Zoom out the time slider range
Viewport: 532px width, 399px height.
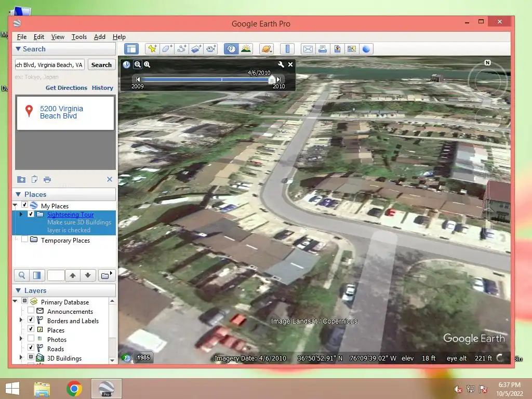point(137,64)
